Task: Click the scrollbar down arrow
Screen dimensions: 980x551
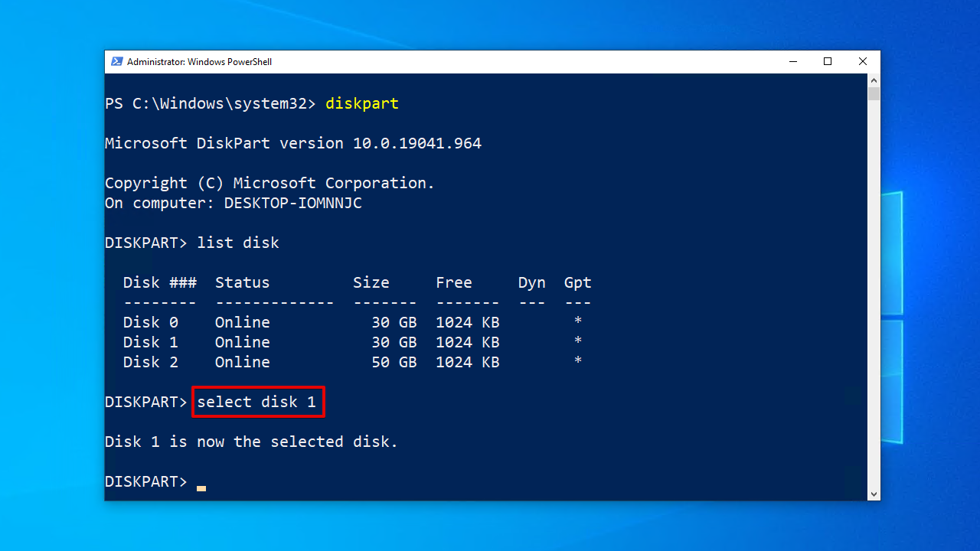Action: click(x=874, y=494)
